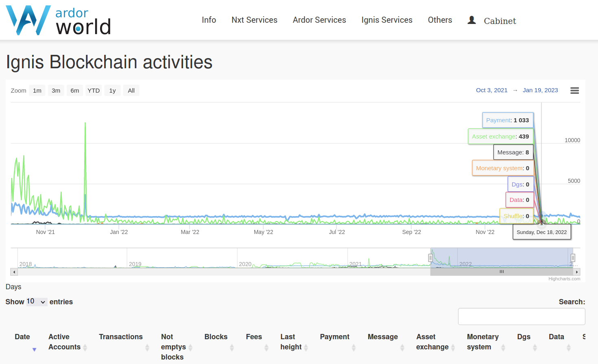This screenshot has height=364, width=598.
Task: Set chart zoom to YTD
Action: [94, 91]
